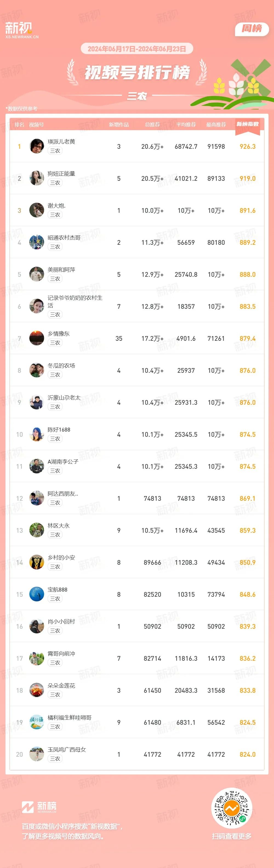
Task: Click 乡情豫东 sunset avatar
Action: click(36, 338)
